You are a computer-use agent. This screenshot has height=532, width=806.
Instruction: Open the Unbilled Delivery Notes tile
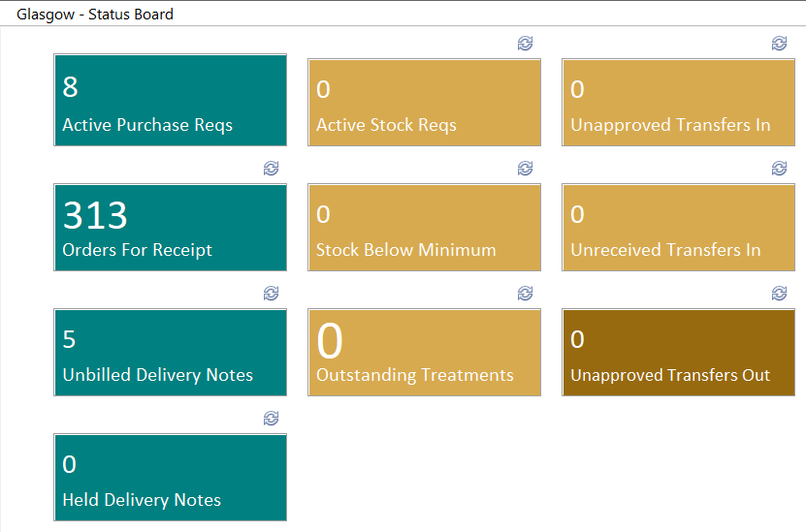(x=170, y=353)
